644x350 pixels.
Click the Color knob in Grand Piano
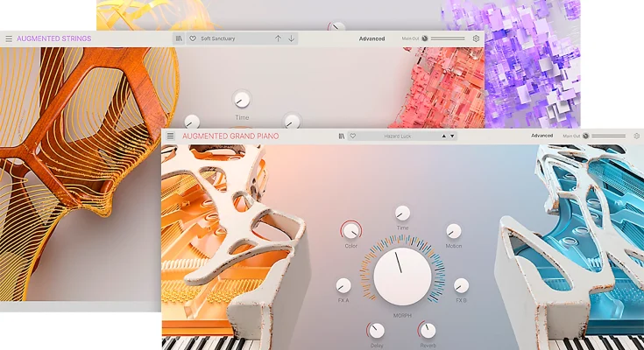coord(350,230)
